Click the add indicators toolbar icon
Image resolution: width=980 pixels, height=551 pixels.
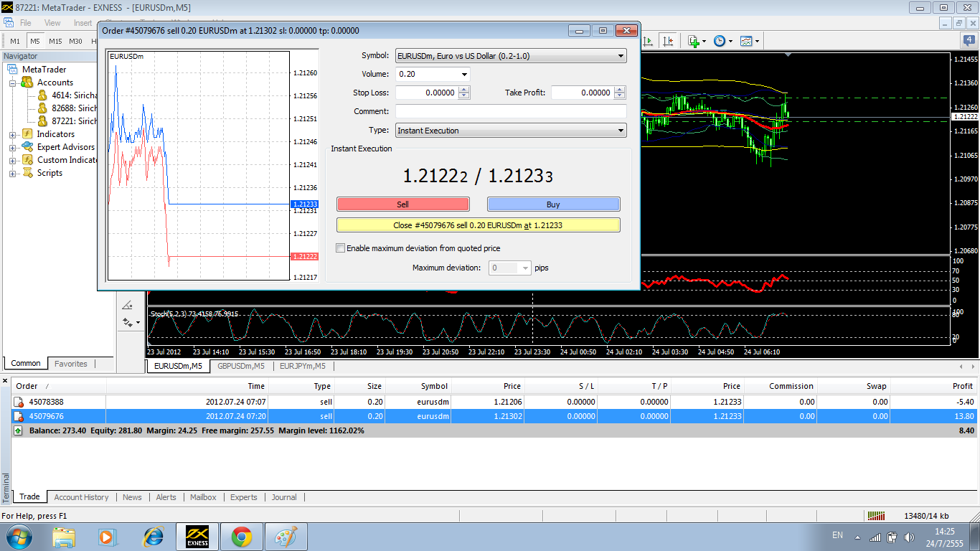click(x=693, y=41)
